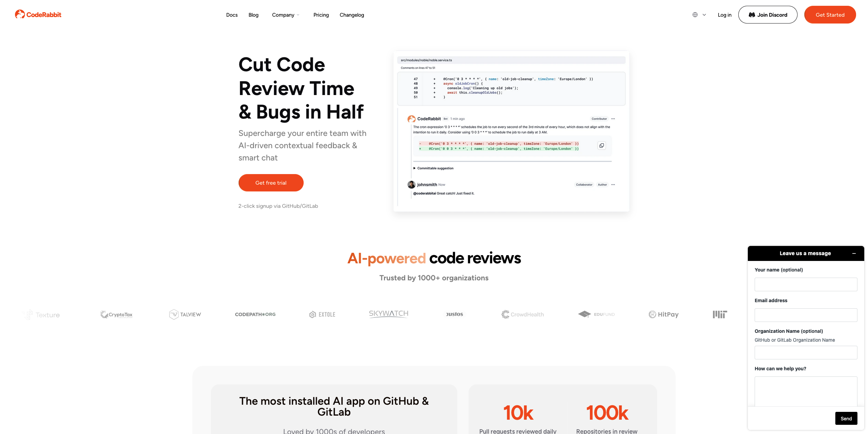
Task: Click the Changelog menu item
Action: click(352, 14)
